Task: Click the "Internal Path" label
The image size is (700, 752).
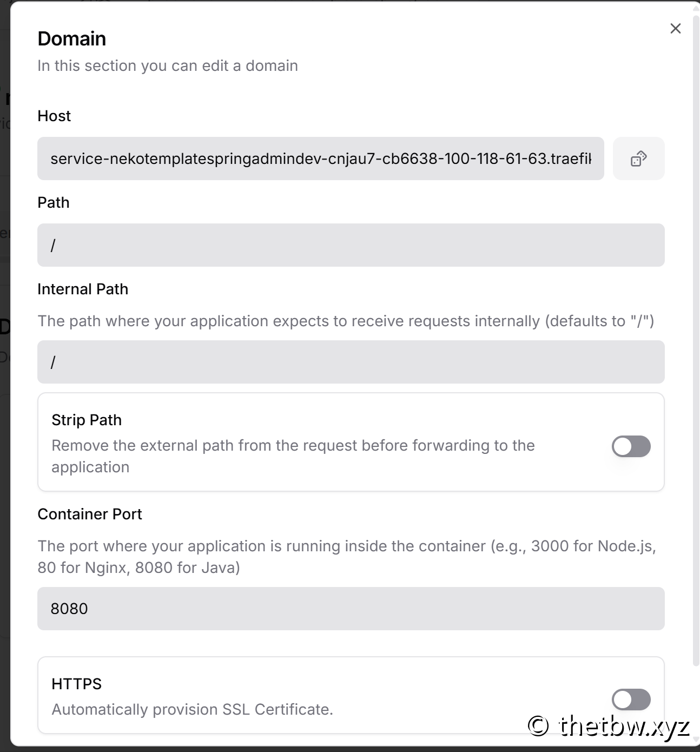Action: click(83, 289)
